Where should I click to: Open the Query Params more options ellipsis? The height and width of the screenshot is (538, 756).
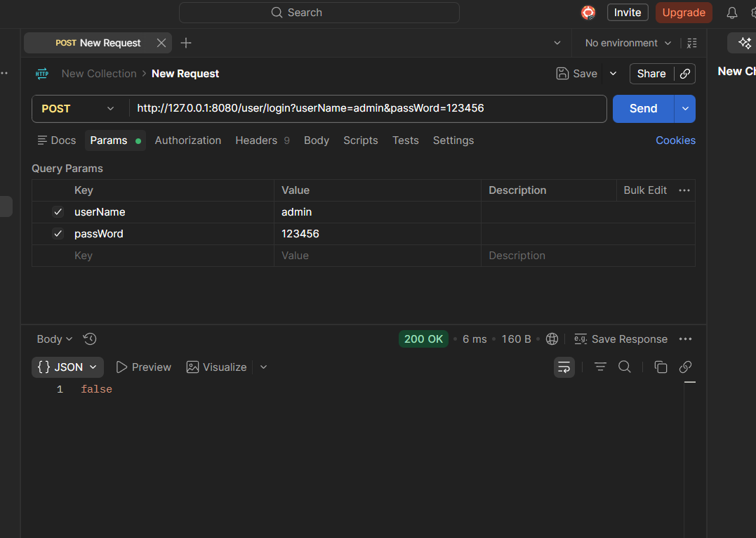[684, 190]
